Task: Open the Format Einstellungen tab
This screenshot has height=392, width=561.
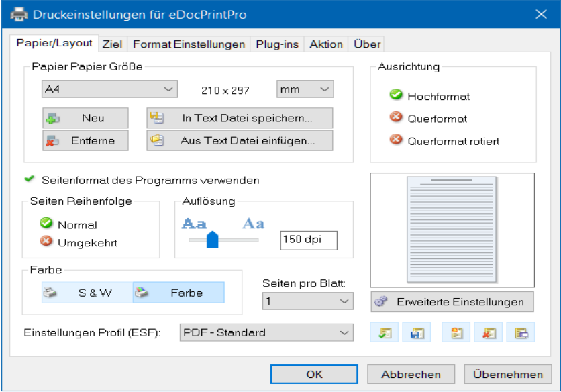Action: click(189, 44)
